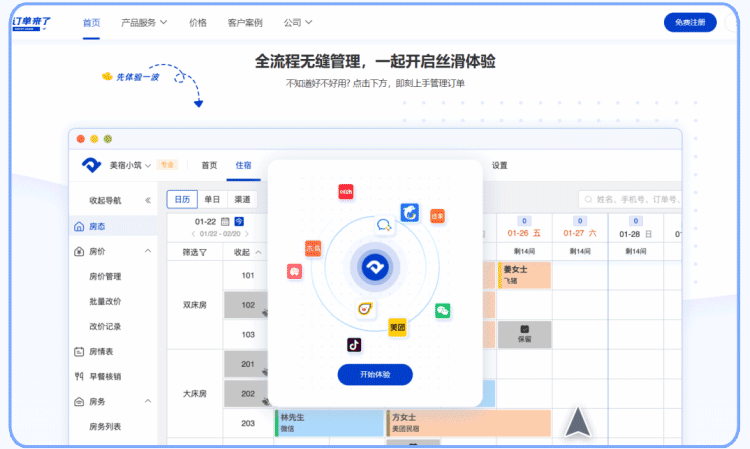Click the orange 木鸟 channel icon
This screenshot has width=750, height=449.
click(x=313, y=249)
